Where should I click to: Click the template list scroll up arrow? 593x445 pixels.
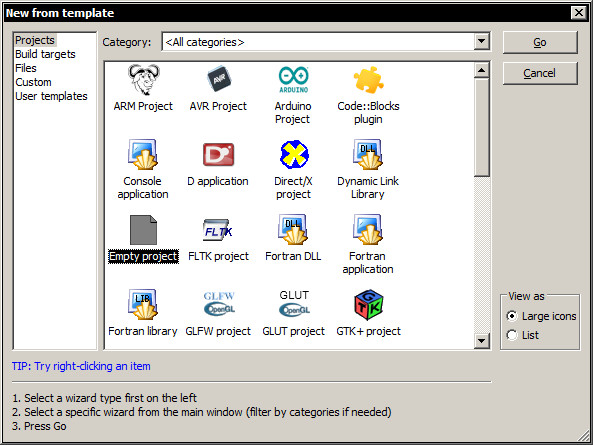click(481, 70)
